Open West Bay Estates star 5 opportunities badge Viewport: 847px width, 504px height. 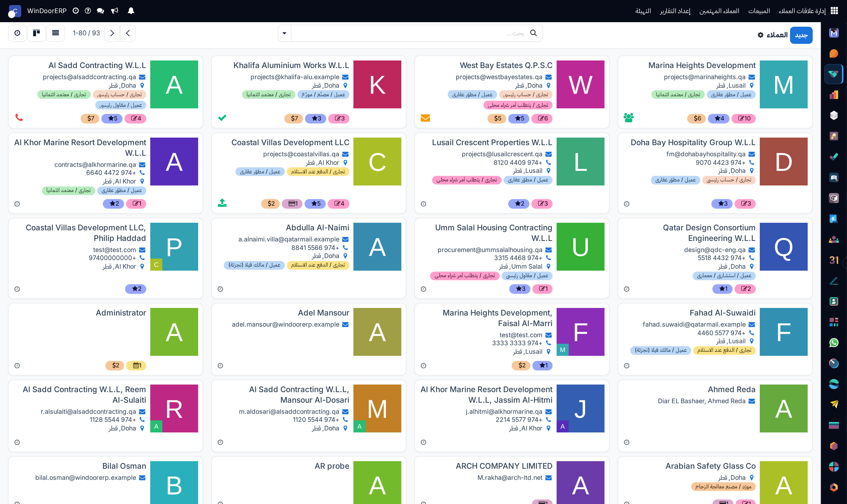pos(519,118)
